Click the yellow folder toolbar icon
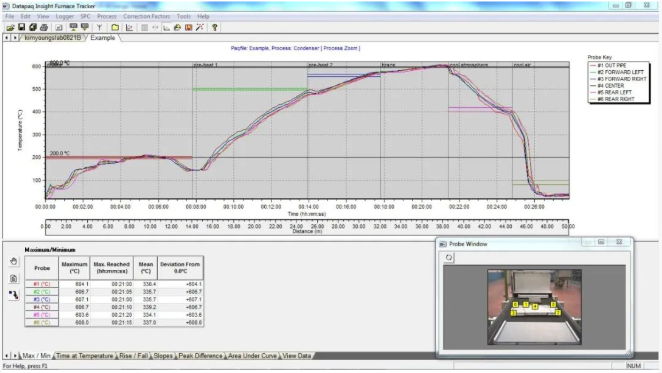Image resolution: width=662 pixels, height=373 pixels. point(115,27)
